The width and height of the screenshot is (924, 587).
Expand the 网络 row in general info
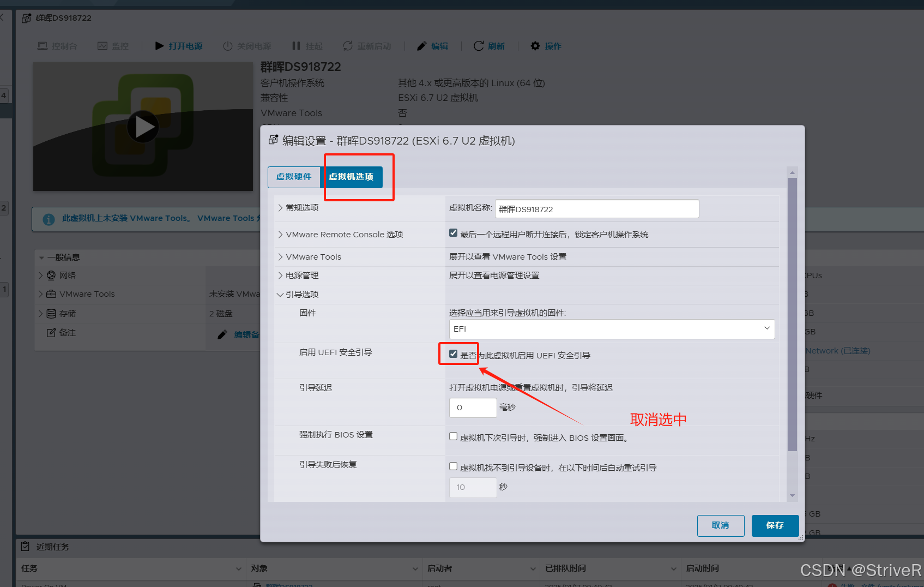40,275
